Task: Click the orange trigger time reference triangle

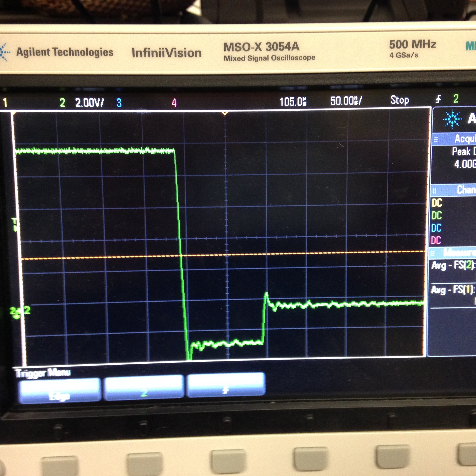Action: click(x=225, y=113)
